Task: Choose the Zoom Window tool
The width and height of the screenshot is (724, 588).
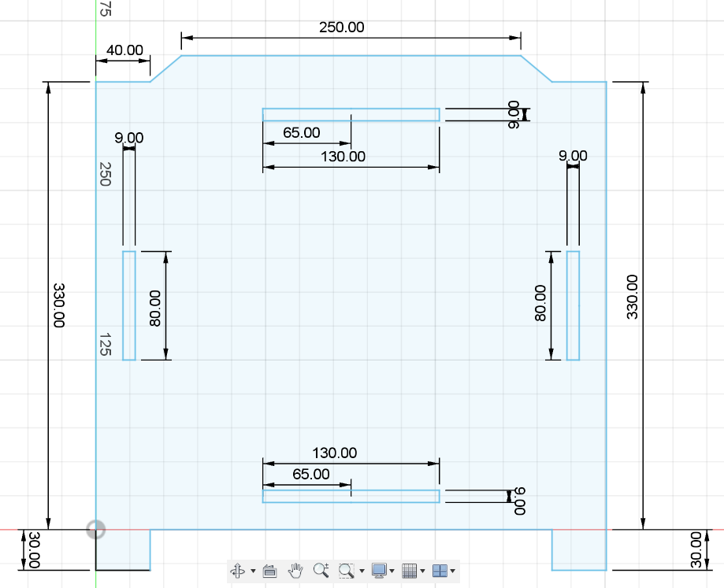Action: pos(347,571)
